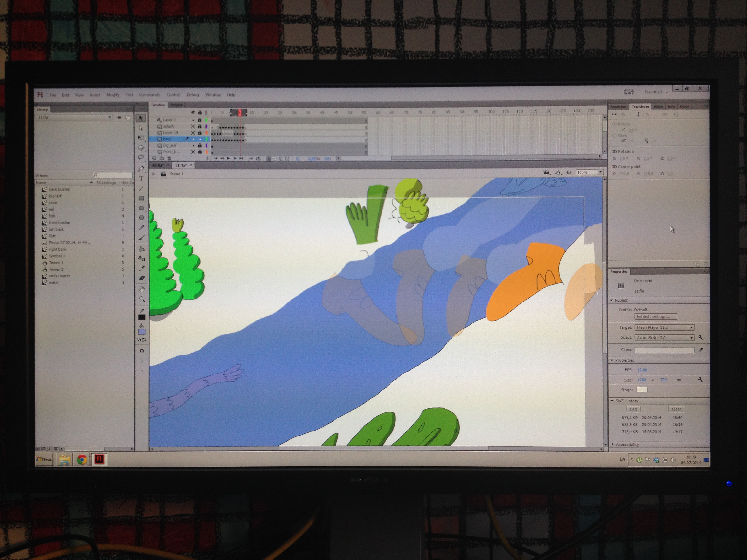This screenshot has height=560, width=747.
Task: Unlock Layer 1 in the timeline
Action: coord(200,120)
